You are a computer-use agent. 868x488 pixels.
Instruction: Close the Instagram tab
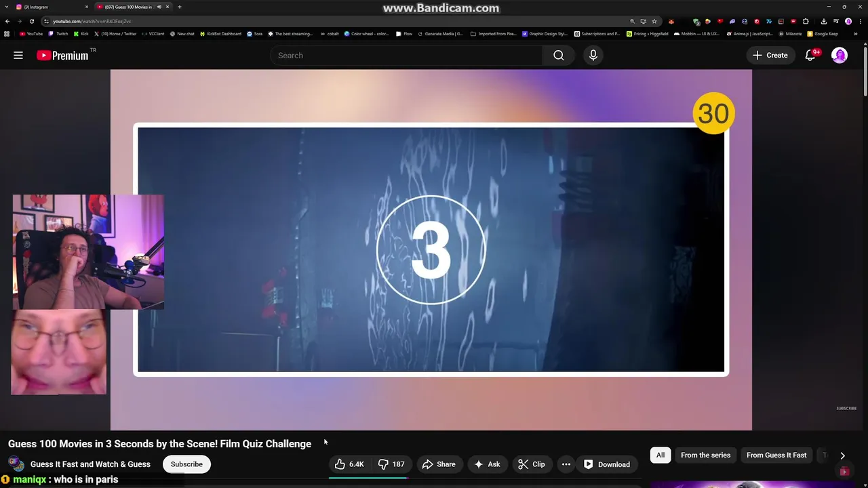[87, 7]
